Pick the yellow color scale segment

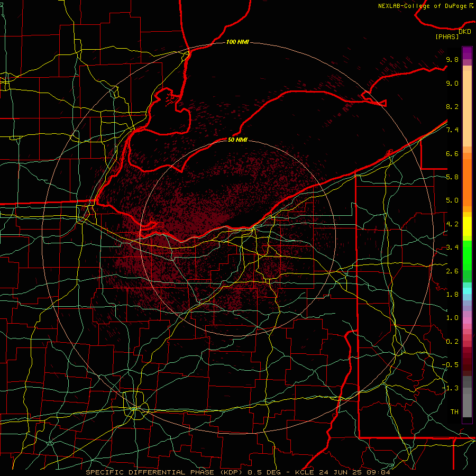pyautogui.click(x=467, y=226)
